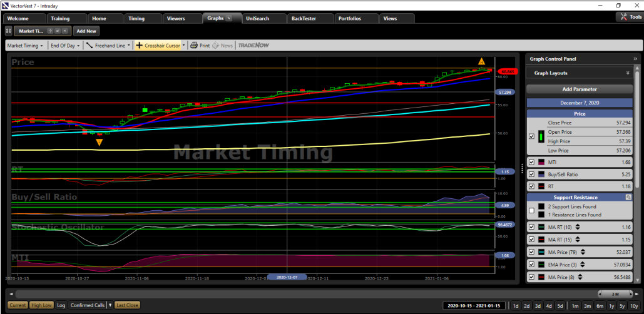Close the Market Timing graph tab
The height and width of the screenshot is (314, 644).
coord(64,31)
